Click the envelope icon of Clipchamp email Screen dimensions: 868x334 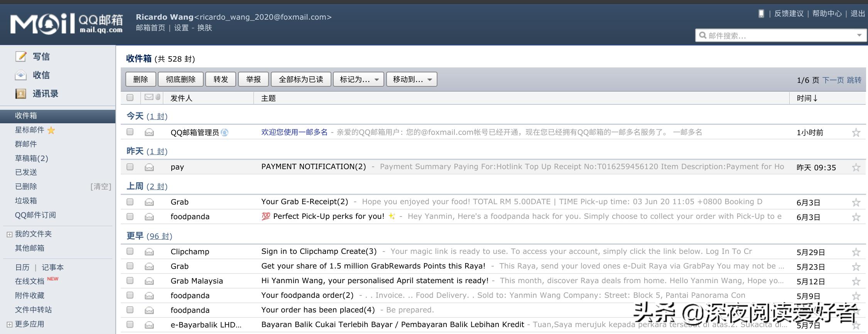tap(149, 252)
